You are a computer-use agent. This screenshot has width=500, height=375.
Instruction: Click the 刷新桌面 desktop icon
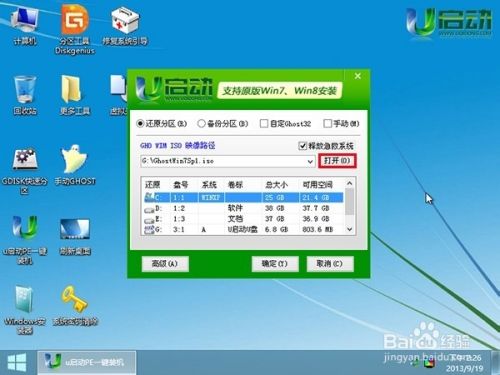tap(75, 237)
